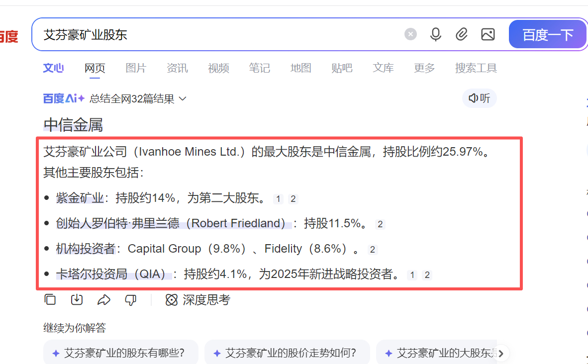The image size is (588, 364).
Task: Open citation 1 on 紫金矿业 line
Action: 278,199
